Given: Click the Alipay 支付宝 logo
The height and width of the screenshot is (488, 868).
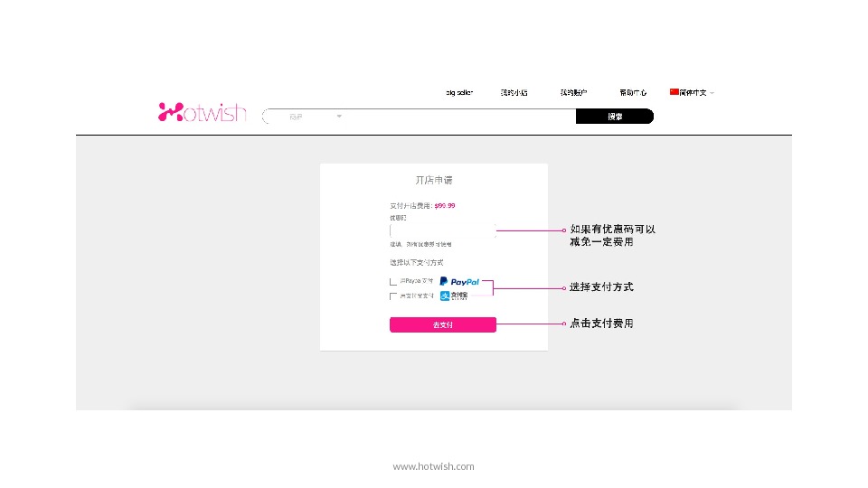Looking at the screenshot, I should point(454,296).
